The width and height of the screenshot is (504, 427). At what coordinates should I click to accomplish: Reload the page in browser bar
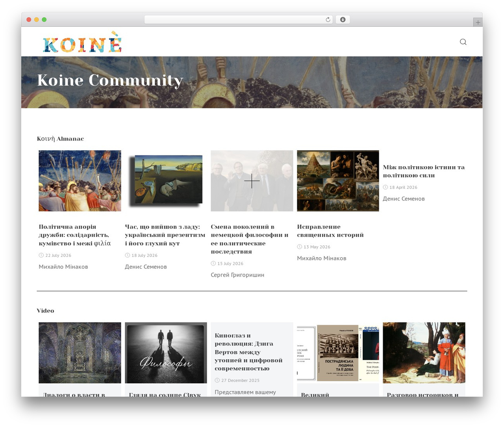pyautogui.click(x=328, y=20)
